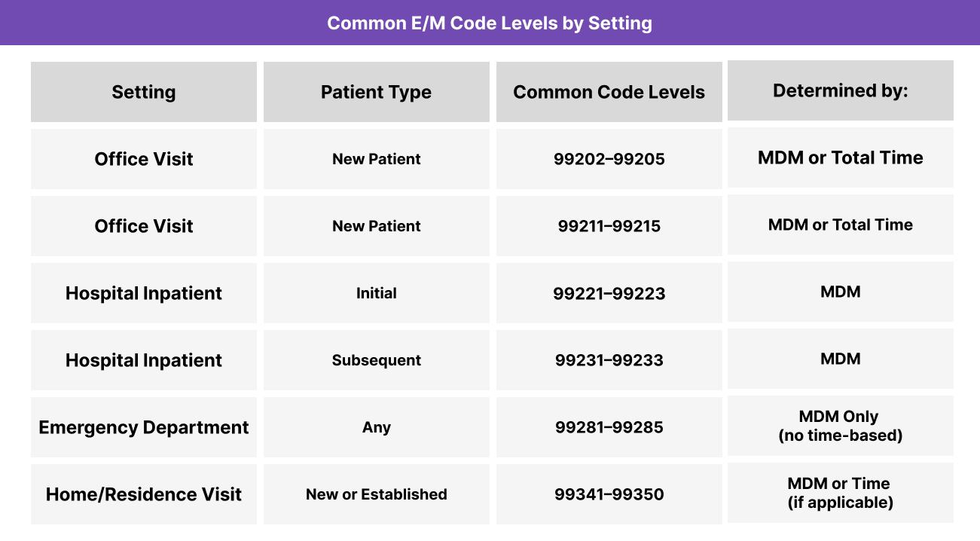Click the 99231–99233 code range cell
The width and height of the screenshot is (980, 541).
[x=609, y=360]
